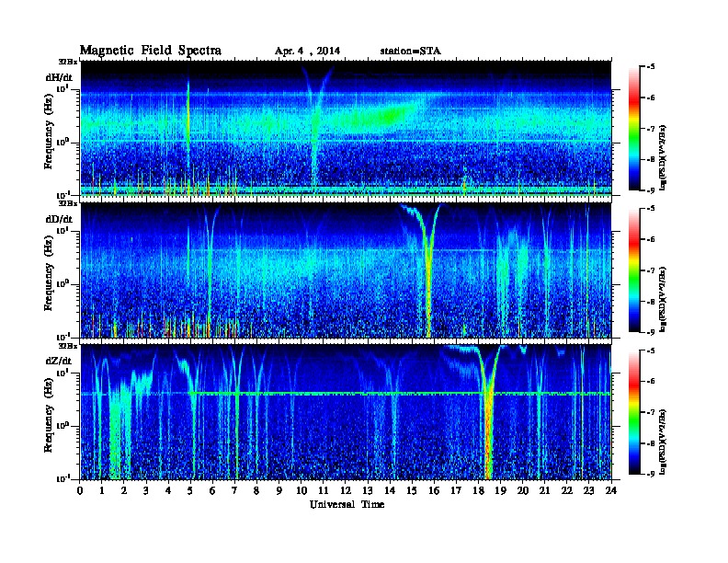Click the "dZ/dt" panel label
Screen dimensions: 728x563
pyautogui.click(x=59, y=361)
